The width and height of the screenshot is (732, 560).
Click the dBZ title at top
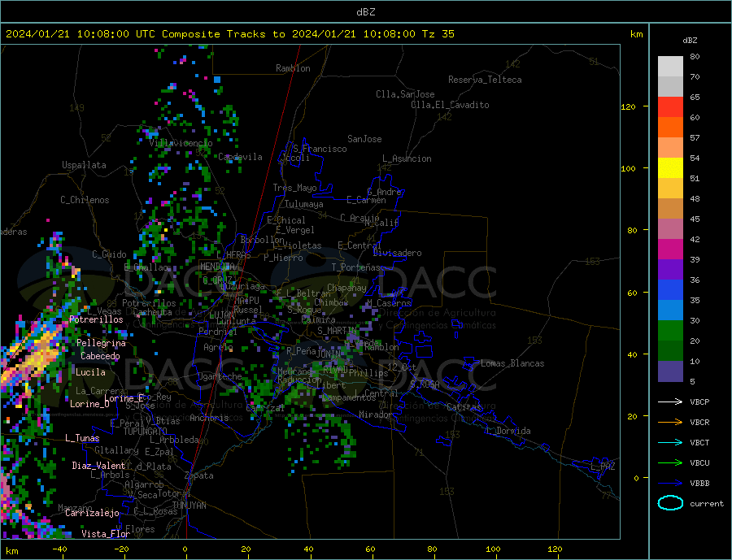click(366, 12)
